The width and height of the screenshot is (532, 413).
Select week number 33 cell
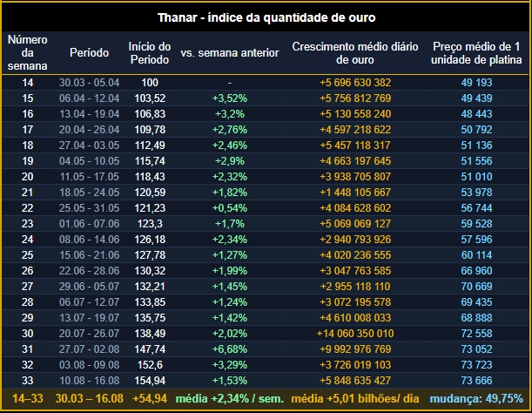pyautogui.click(x=28, y=381)
